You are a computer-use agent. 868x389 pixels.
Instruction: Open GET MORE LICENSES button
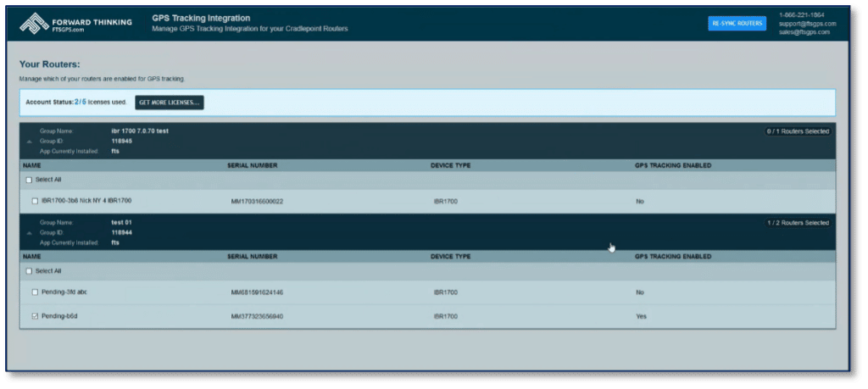[x=170, y=103]
